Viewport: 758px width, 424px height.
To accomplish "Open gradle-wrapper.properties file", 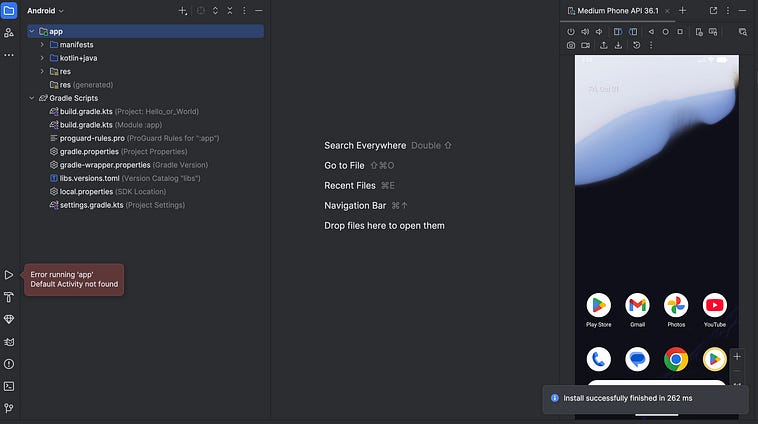I will coord(129,165).
